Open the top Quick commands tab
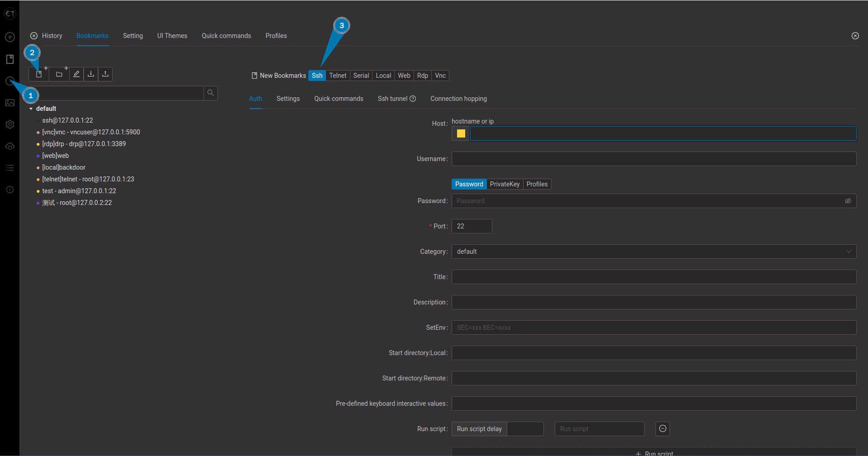The width and height of the screenshot is (868, 456). (x=226, y=36)
